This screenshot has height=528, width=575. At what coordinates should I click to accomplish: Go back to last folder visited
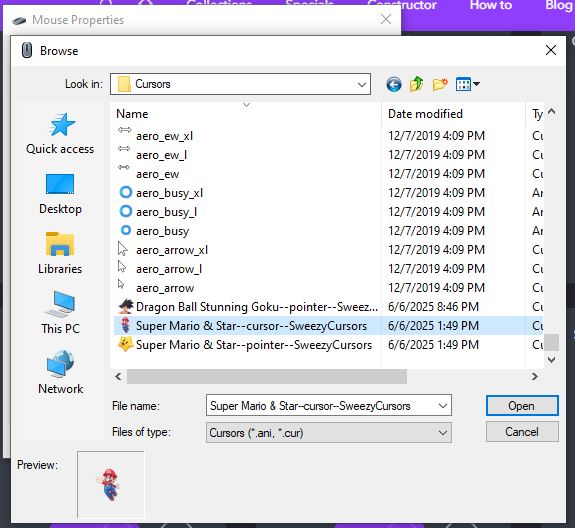pyautogui.click(x=393, y=84)
